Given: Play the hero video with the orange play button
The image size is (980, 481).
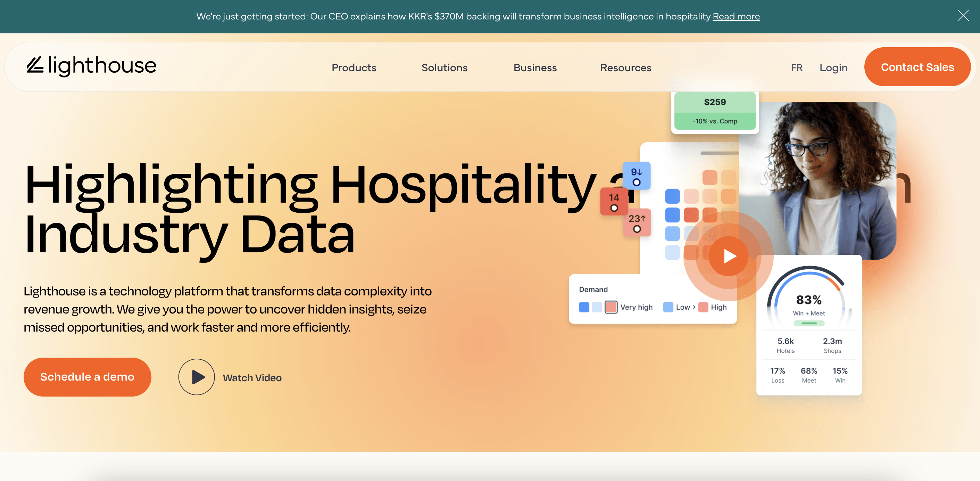Looking at the screenshot, I should point(728,256).
